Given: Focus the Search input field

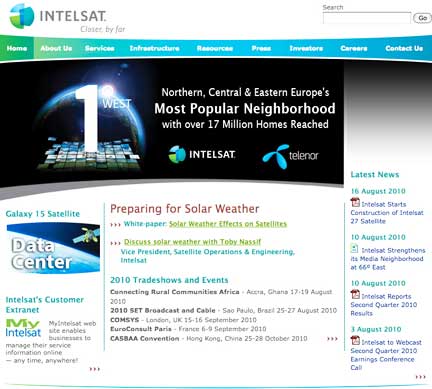Looking at the screenshot, I should coord(367,18).
